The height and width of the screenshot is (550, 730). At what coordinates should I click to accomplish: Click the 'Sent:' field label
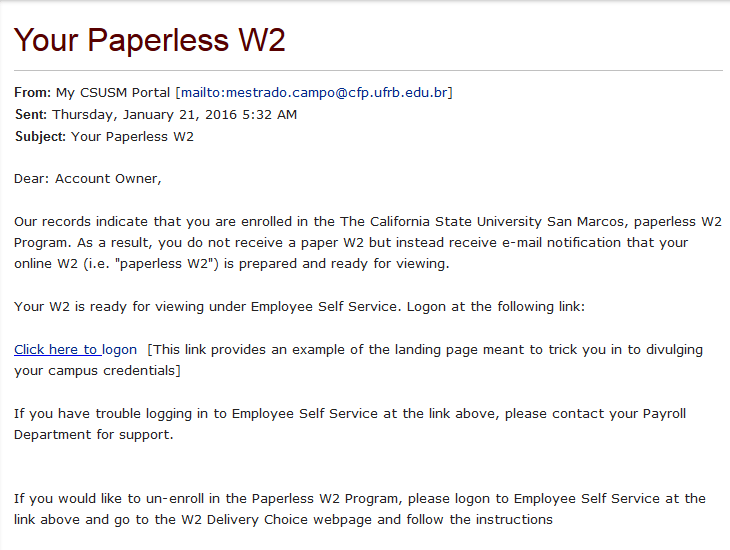tap(31, 115)
